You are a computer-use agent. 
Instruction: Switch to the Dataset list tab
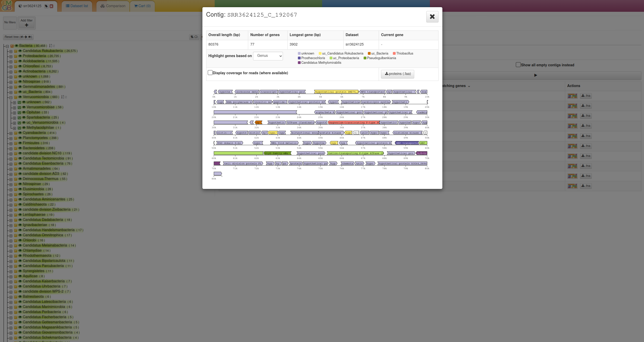[77, 6]
